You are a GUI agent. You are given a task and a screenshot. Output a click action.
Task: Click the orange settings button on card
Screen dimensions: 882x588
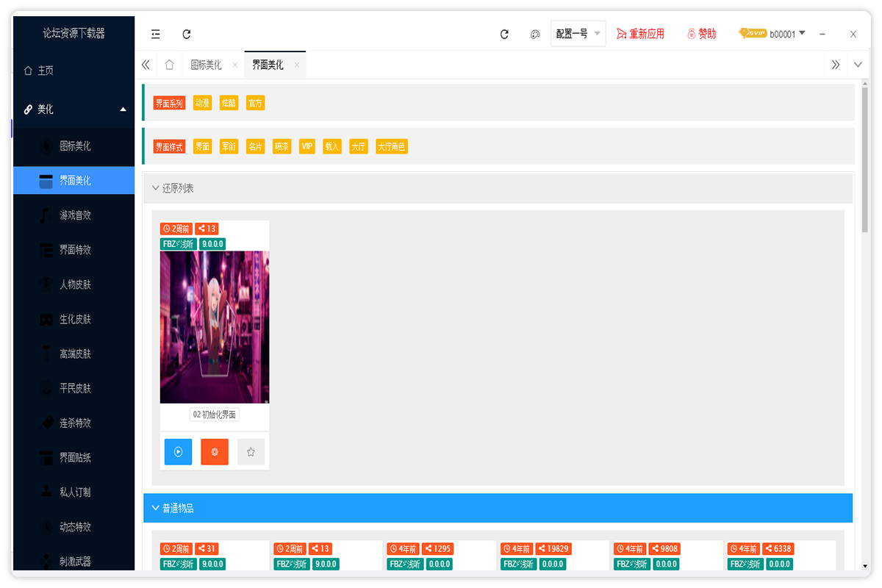(215, 452)
